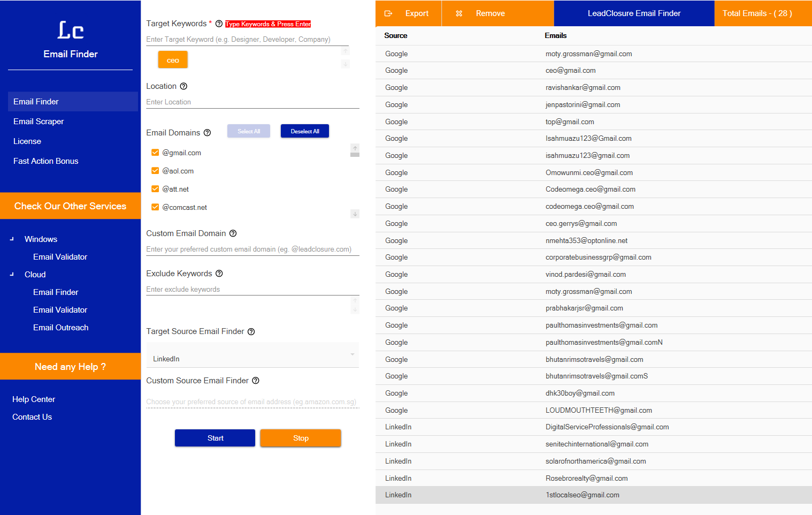Select the 1stlocalseo@gmail.com row
Screen dimensions: 812x515
point(594,495)
